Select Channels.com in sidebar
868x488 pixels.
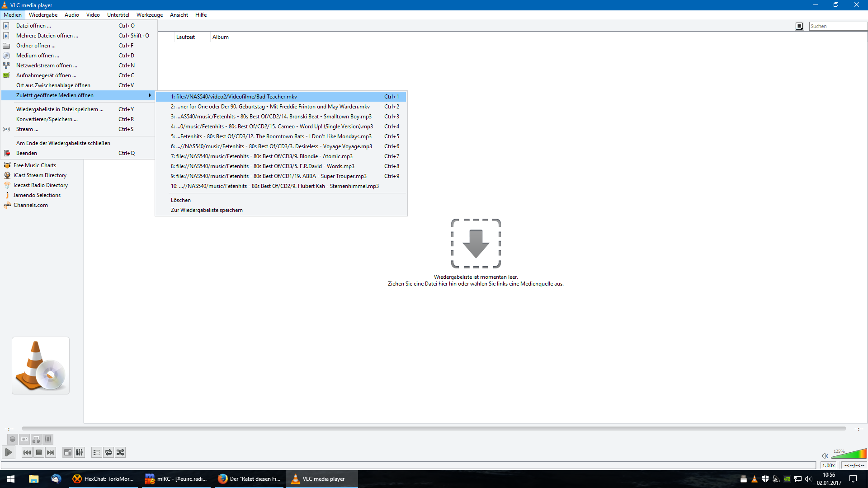30,205
